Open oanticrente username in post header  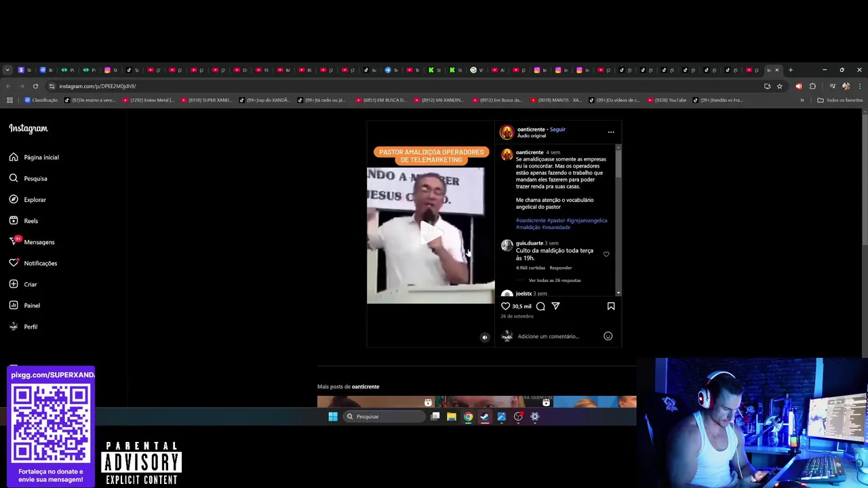tap(531, 129)
